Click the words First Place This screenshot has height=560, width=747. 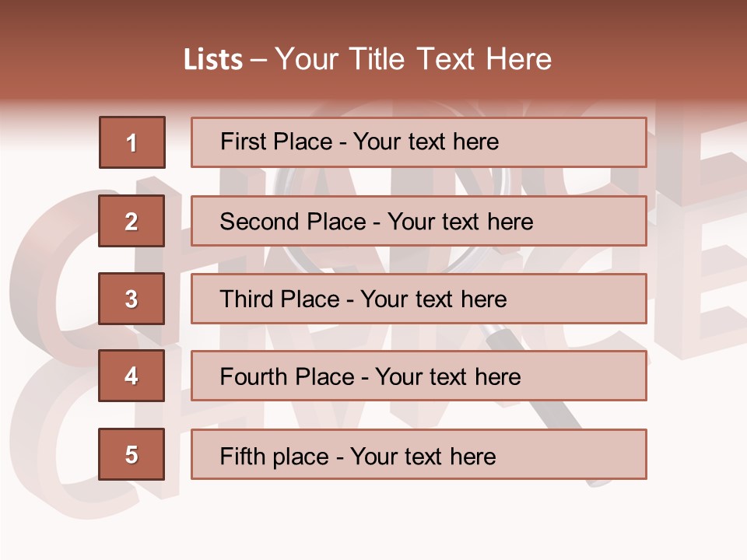(276, 142)
